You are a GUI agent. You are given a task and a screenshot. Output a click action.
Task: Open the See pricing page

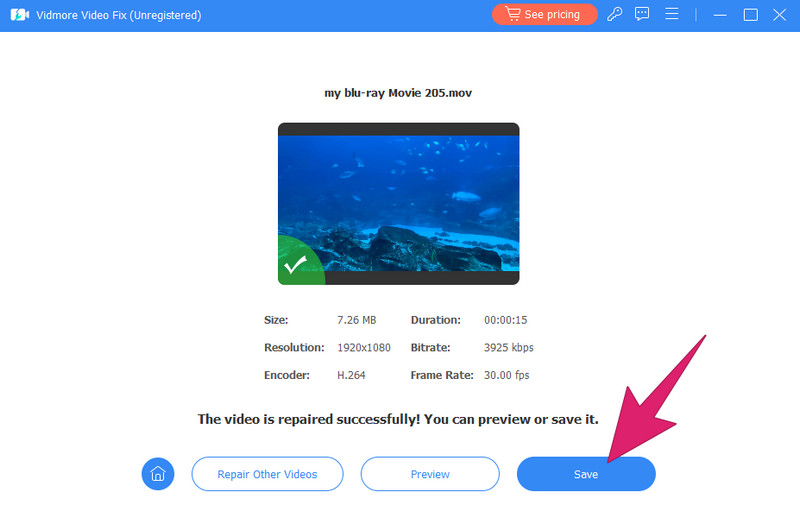tap(544, 15)
